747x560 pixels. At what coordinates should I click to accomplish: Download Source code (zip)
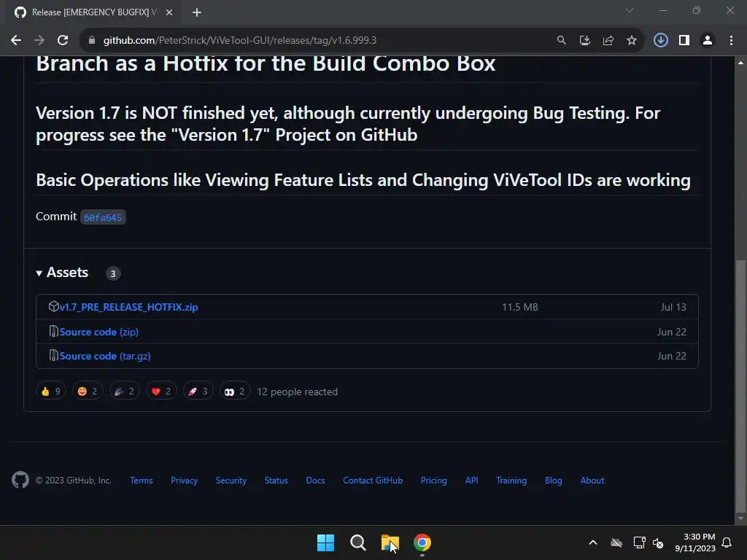pyautogui.click(x=99, y=332)
